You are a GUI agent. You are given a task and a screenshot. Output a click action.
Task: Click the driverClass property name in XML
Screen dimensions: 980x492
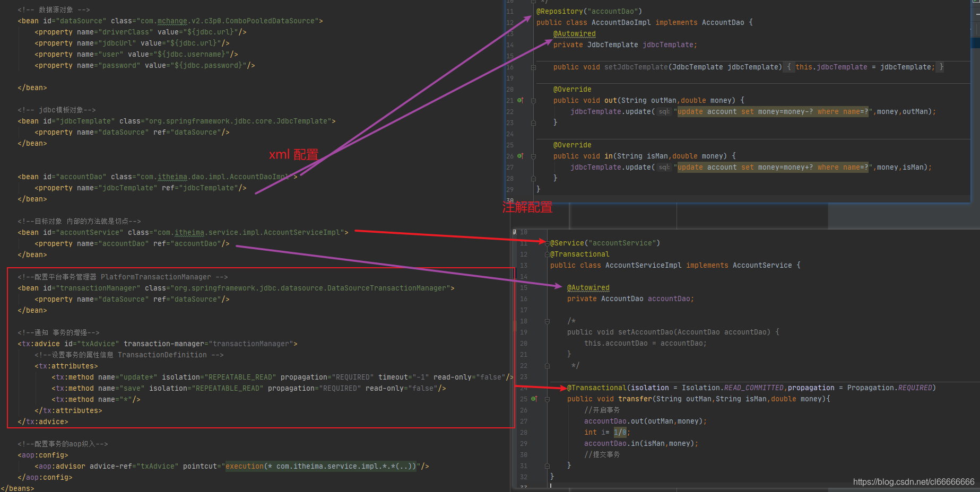[x=126, y=32]
